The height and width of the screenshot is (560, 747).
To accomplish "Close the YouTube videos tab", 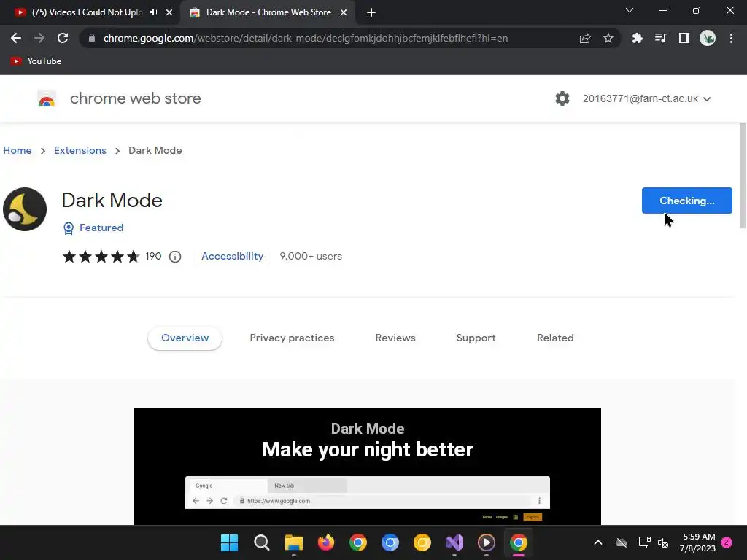I will (x=169, y=12).
